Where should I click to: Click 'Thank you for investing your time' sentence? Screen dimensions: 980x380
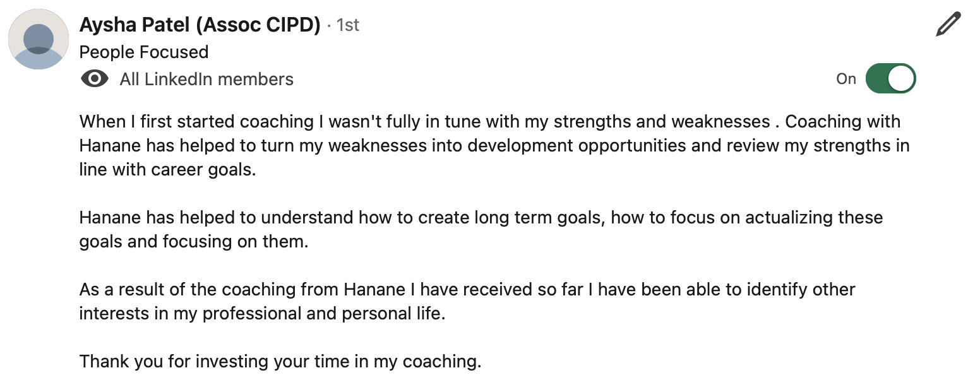click(280, 362)
